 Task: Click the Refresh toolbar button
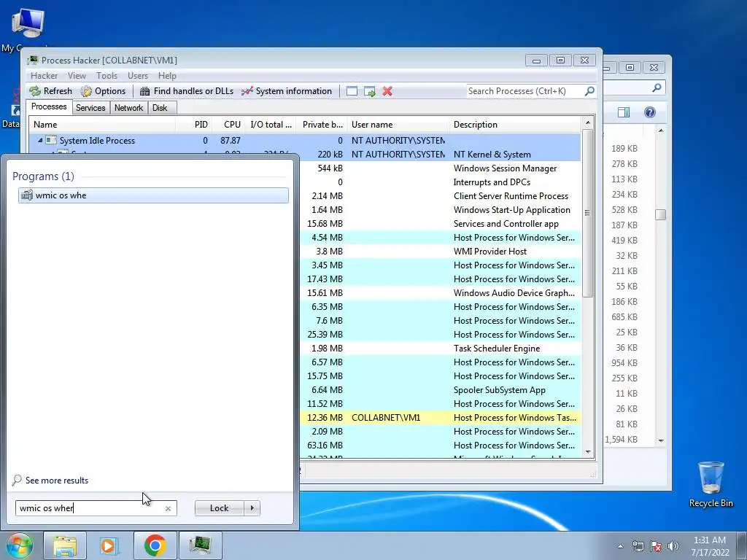pos(51,91)
